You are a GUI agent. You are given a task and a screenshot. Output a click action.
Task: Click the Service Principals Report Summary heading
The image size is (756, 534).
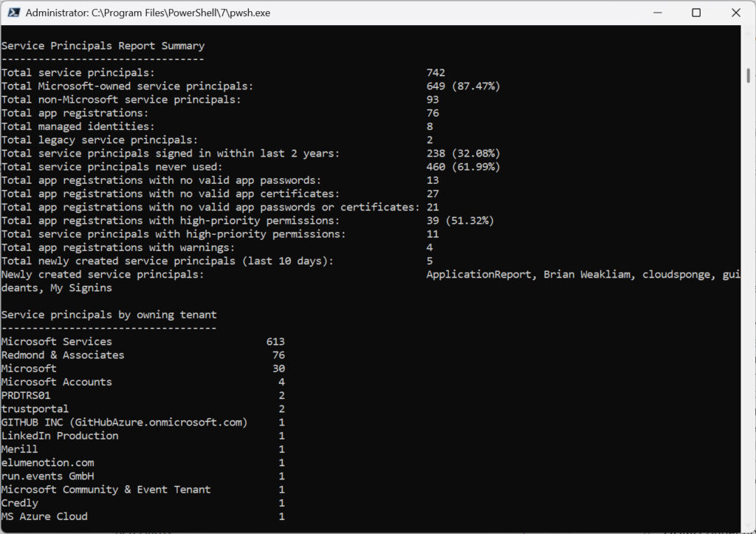(103, 45)
